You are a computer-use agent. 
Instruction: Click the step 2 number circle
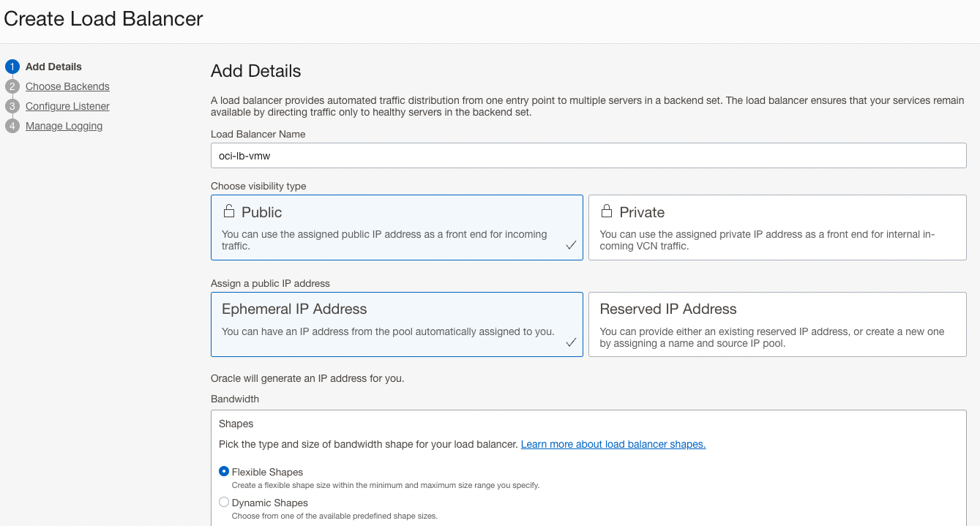click(12, 86)
